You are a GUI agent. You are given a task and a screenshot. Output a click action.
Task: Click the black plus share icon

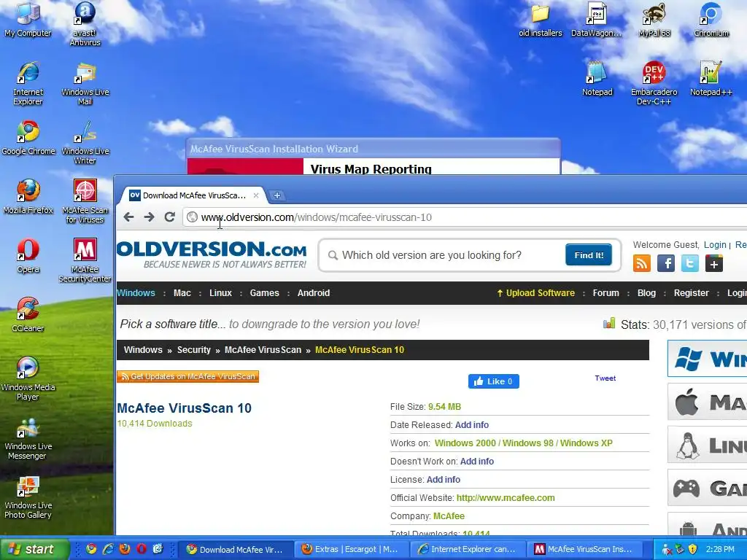(x=714, y=263)
